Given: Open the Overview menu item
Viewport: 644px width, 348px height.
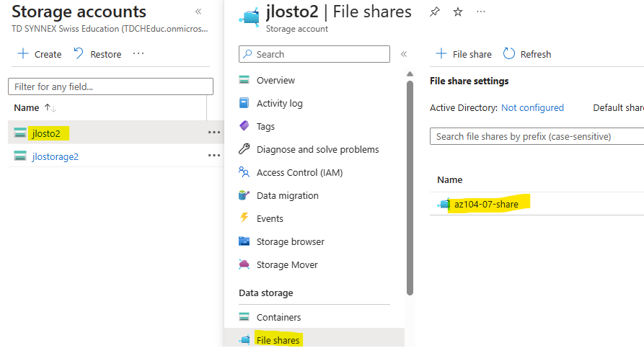Looking at the screenshot, I should coord(275,81).
